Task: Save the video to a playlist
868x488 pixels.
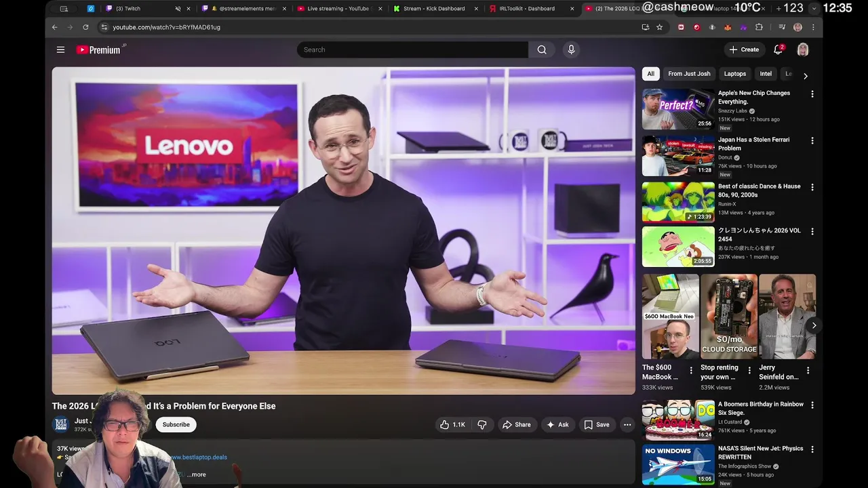Action: (x=597, y=424)
